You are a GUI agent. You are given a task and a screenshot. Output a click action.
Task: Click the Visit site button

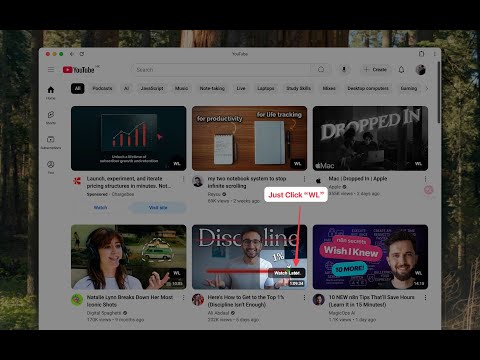(x=158, y=207)
